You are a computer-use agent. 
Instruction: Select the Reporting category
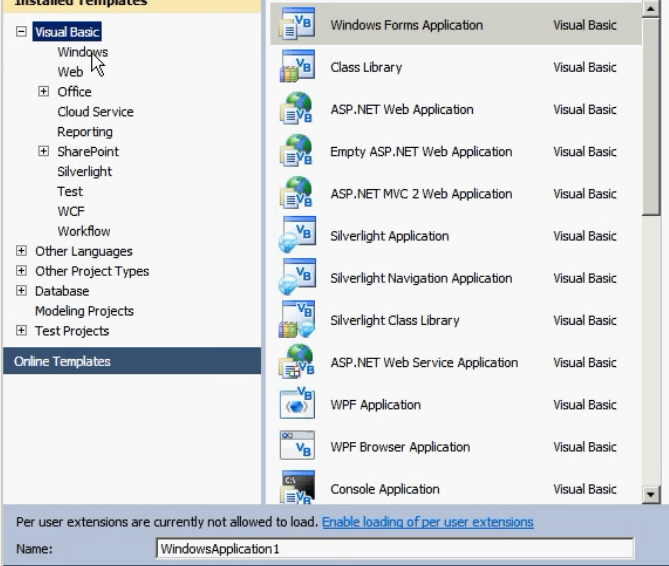(x=85, y=132)
